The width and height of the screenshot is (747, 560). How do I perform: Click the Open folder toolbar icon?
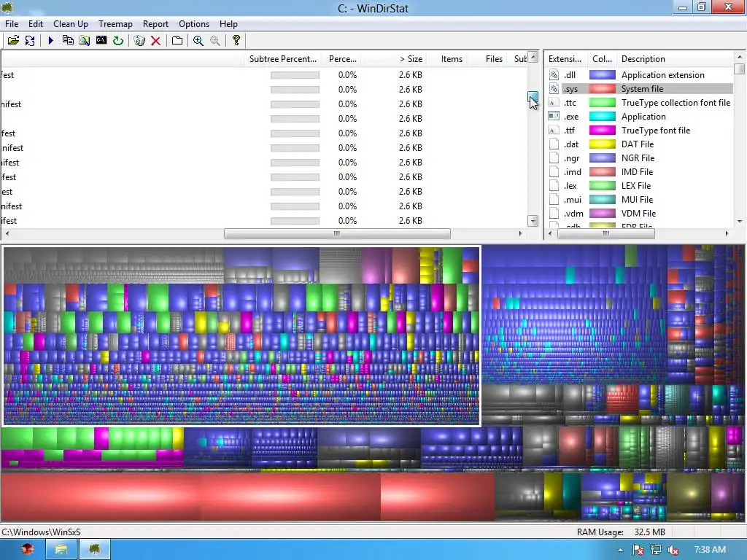click(x=13, y=41)
